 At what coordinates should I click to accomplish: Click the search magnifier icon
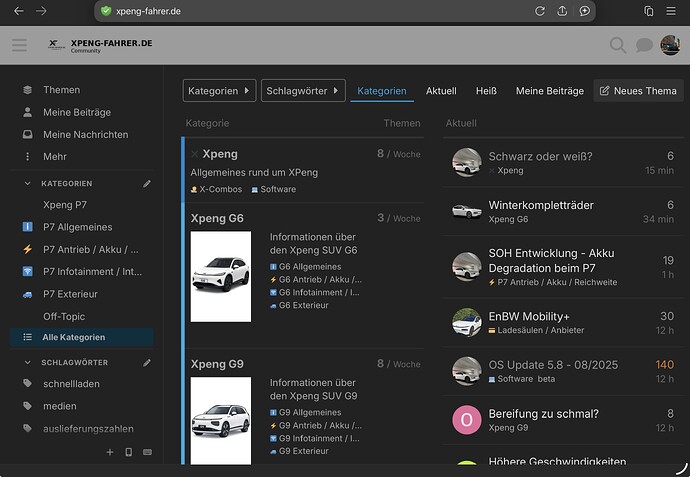pyautogui.click(x=618, y=45)
